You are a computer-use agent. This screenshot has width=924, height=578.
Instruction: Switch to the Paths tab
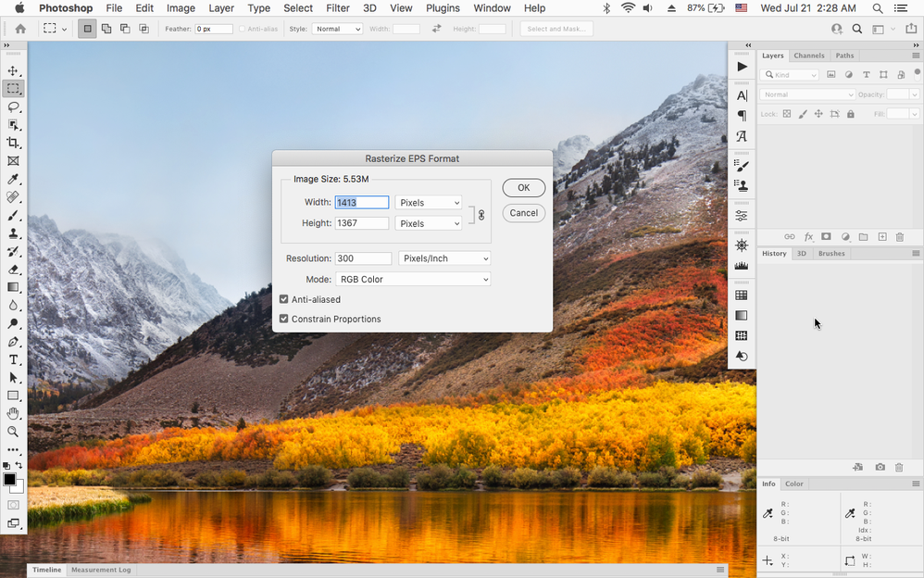[844, 56]
